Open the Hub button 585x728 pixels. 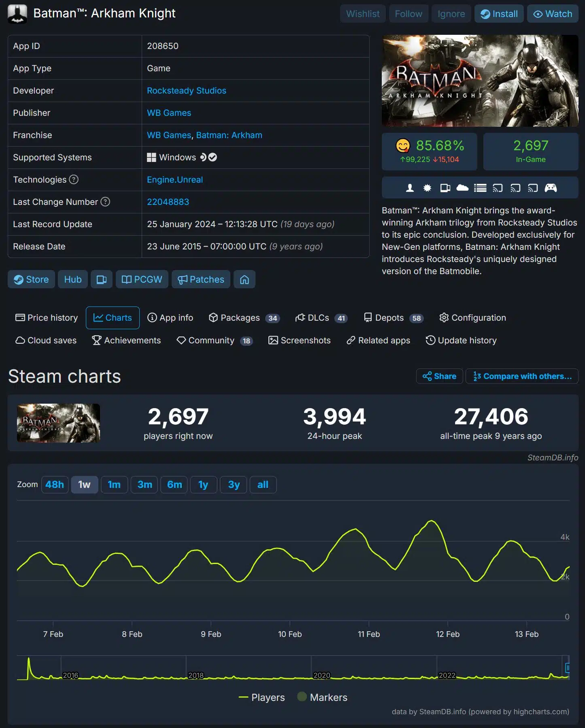73,279
